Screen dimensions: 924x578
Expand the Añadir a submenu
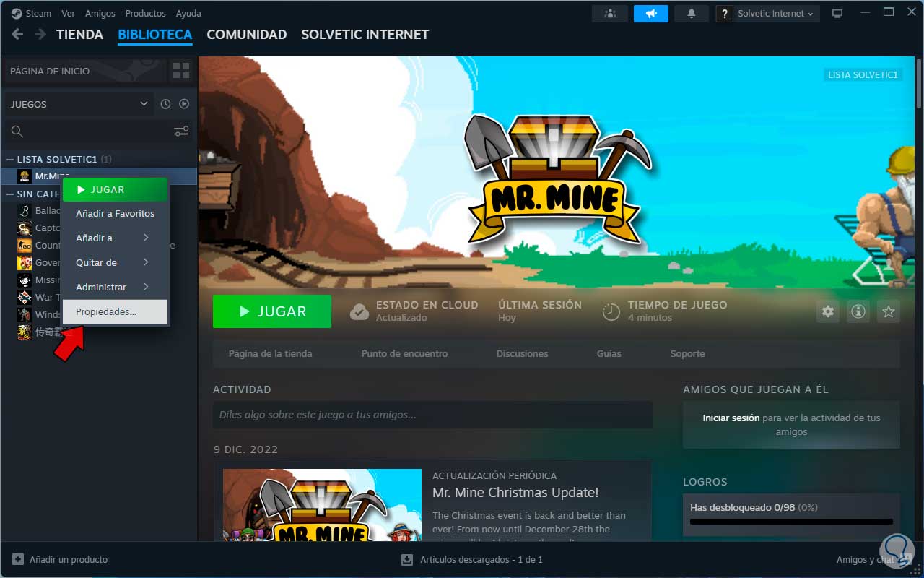115,238
